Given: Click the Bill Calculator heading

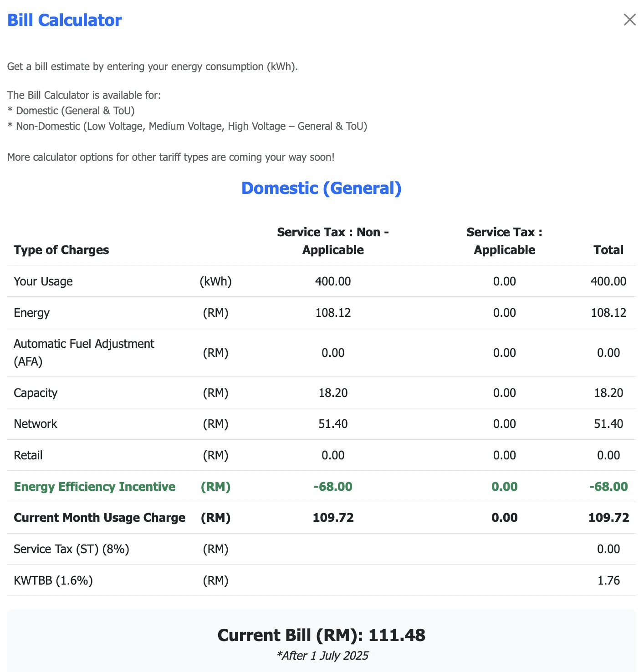Looking at the screenshot, I should tap(65, 20).
